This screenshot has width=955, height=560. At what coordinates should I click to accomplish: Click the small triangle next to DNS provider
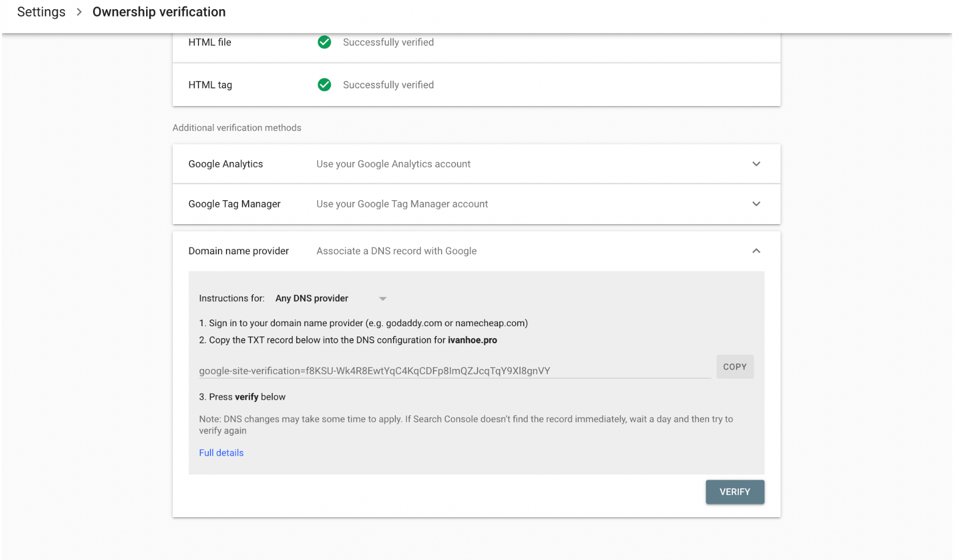point(383,299)
